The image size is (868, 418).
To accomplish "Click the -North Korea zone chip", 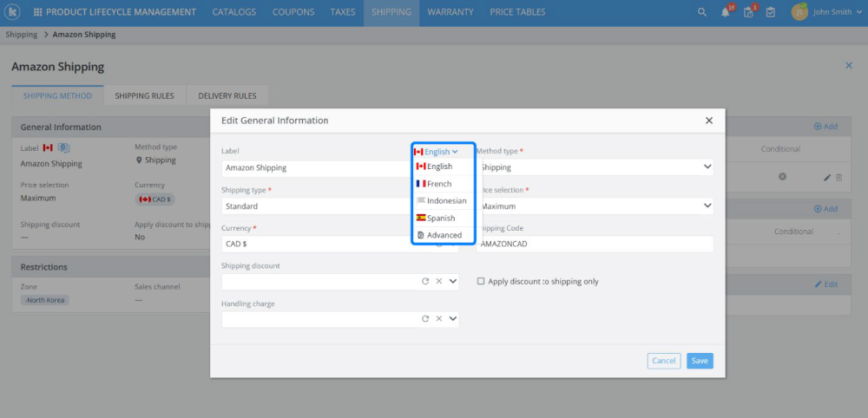I will [45, 300].
